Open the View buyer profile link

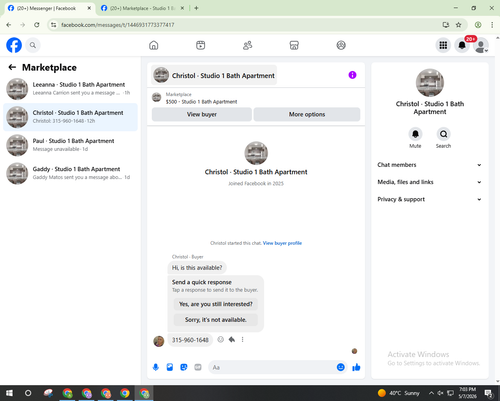point(282,243)
